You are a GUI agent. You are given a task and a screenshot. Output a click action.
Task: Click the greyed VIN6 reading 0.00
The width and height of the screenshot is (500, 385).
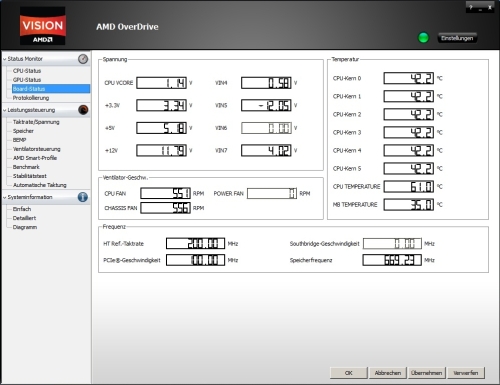pos(266,128)
